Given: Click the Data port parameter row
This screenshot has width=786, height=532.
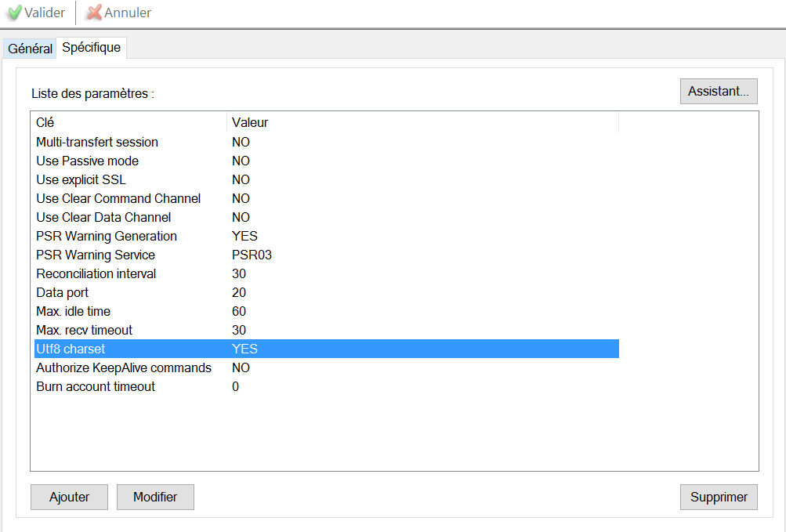Looking at the screenshot, I should (x=63, y=293).
